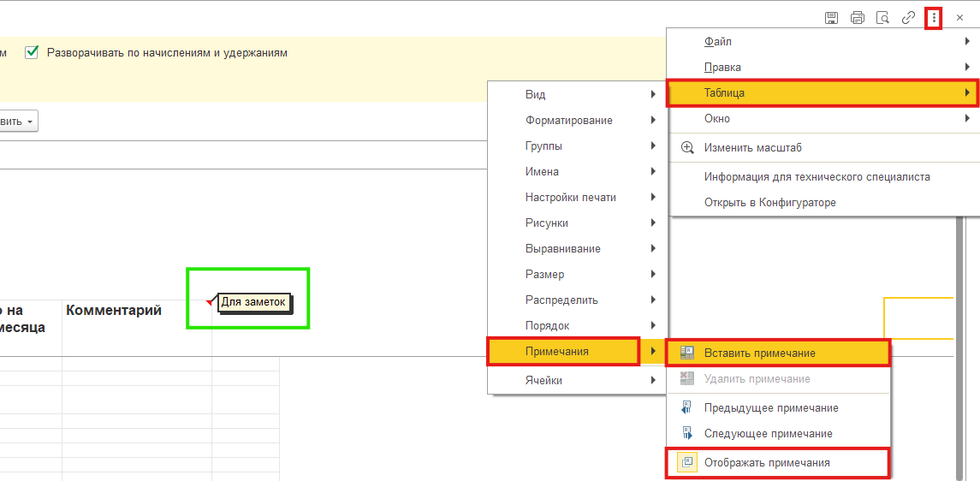Click the Предыдущее примечание arrow icon
The height and width of the screenshot is (481, 980).
coord(687,408)
